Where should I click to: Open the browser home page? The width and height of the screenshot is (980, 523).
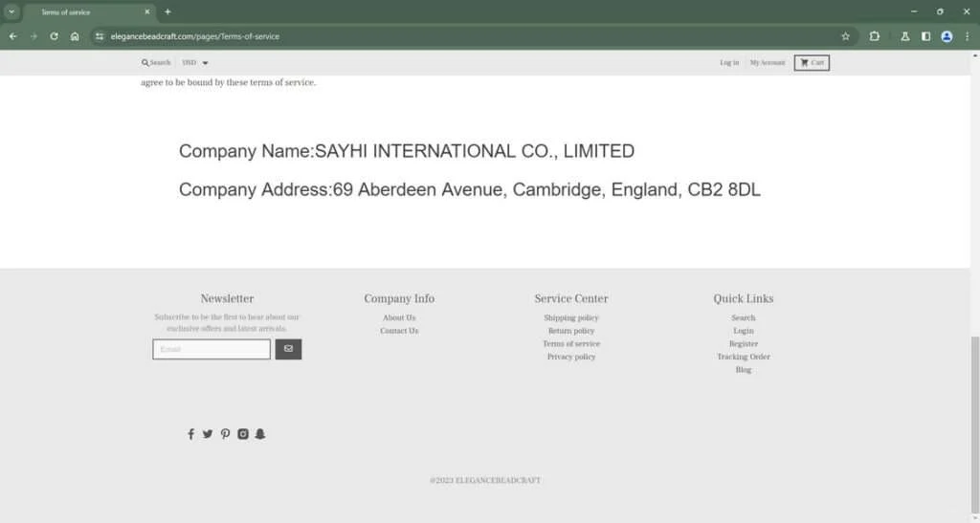pos(75,36)
